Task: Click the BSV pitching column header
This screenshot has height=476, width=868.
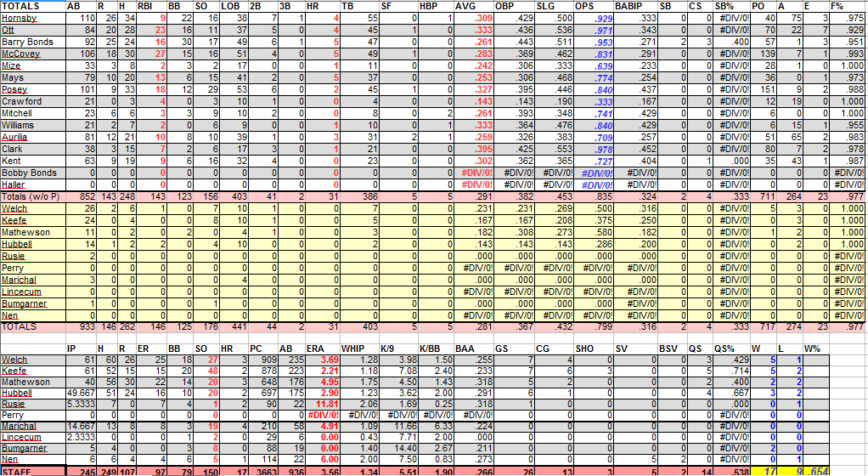Action: [673, 348]
